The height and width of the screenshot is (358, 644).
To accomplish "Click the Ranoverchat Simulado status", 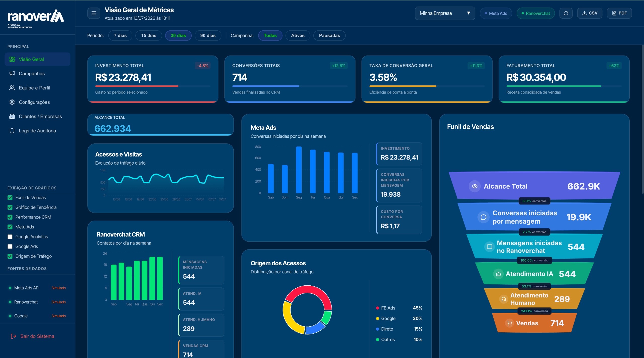I will pos(59,302).
